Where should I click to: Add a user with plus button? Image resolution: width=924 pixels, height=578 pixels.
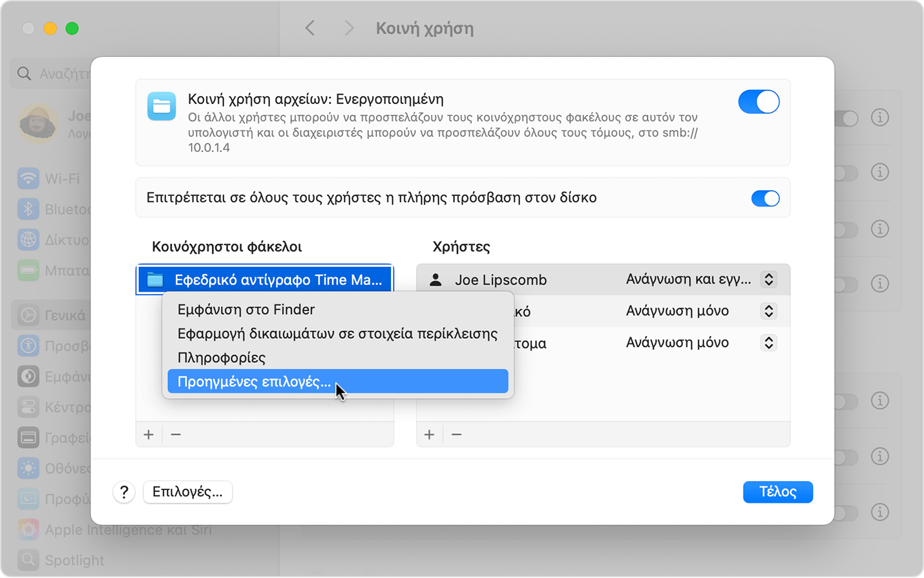coord(429,434)
